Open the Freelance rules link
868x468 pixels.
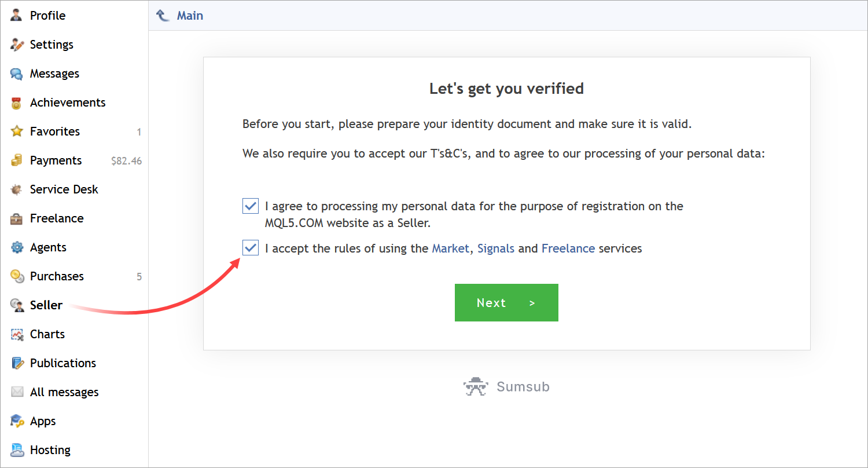(568, 248)
